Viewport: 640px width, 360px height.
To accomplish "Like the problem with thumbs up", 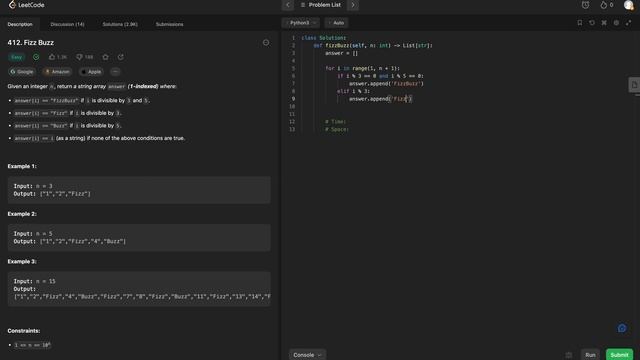I will coord(58,57).
